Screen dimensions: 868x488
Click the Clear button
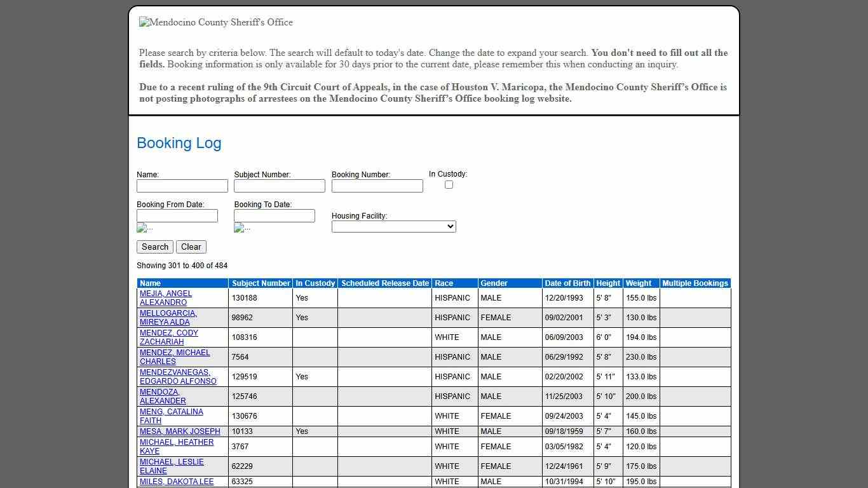(191, 247)
